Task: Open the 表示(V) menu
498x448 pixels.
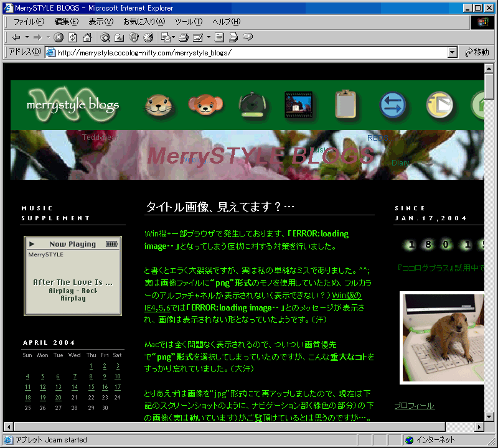Action: (x=101, y=22)
